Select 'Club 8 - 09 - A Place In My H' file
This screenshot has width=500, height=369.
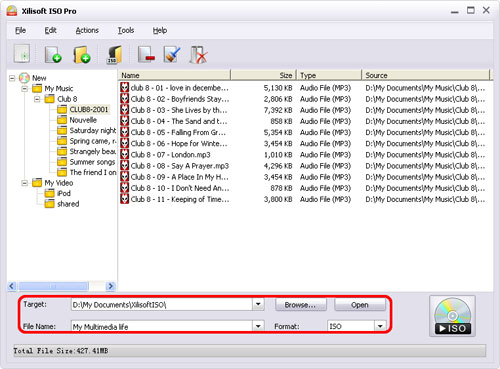click(x=180, y=177)
